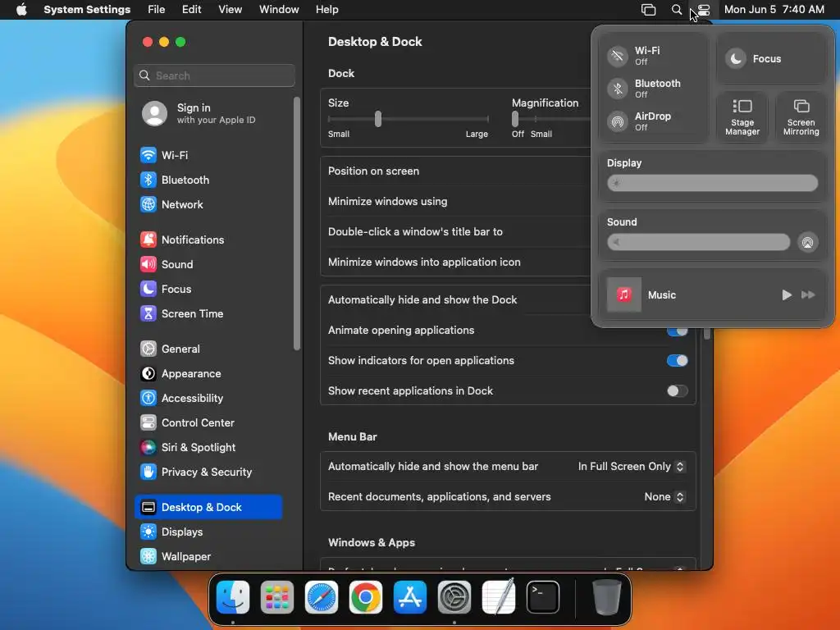Play music in Control Center
840x630 pixels.
(787, 295)
